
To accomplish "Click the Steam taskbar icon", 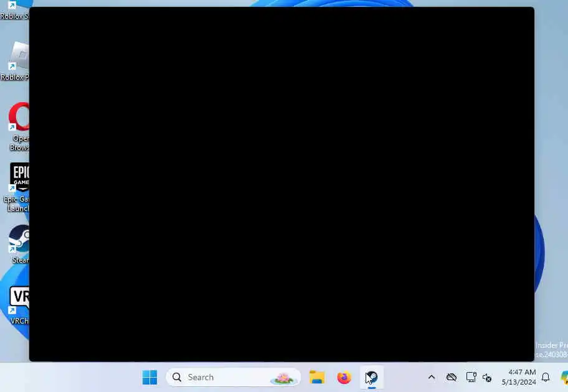I will 372,378.
